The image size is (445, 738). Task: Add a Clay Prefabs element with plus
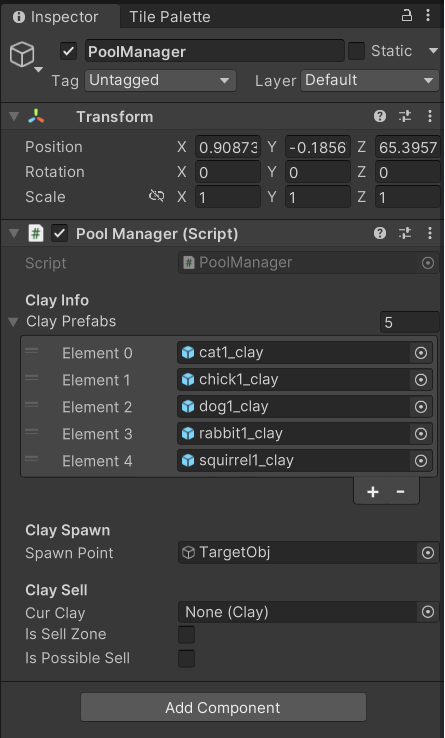(x=373, y=492)
